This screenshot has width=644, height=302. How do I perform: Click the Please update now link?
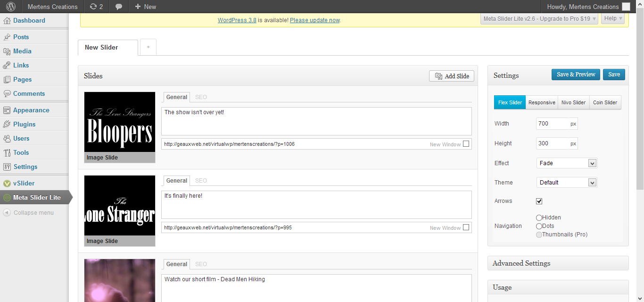[x=314, y=20]
